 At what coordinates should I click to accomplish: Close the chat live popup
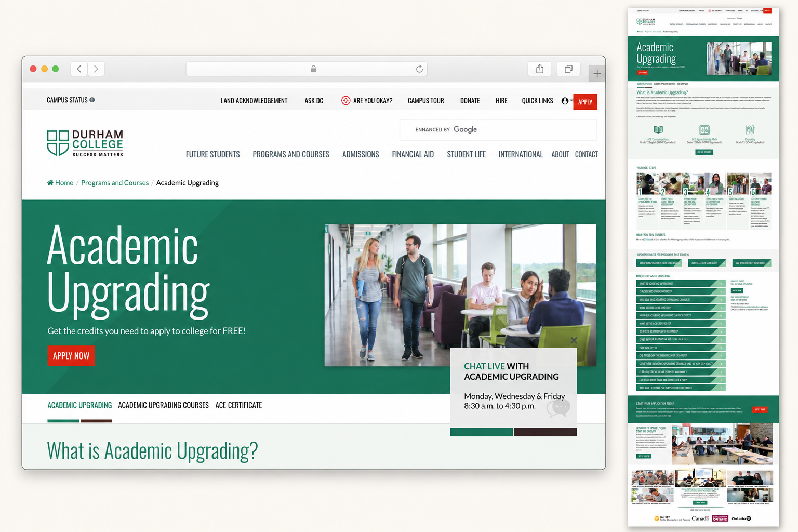point(574,340)
